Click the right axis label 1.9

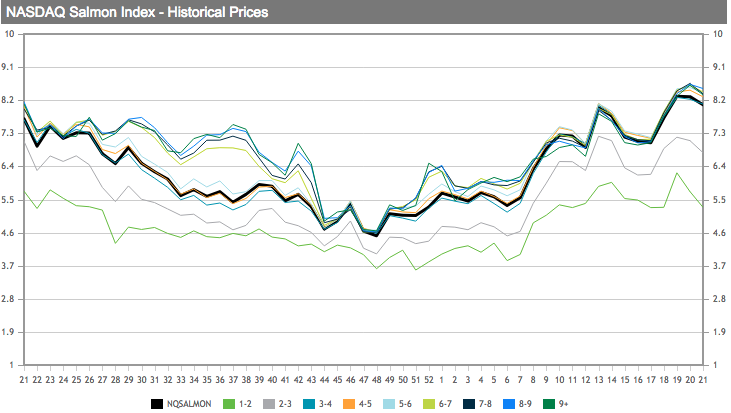(719, 332)
